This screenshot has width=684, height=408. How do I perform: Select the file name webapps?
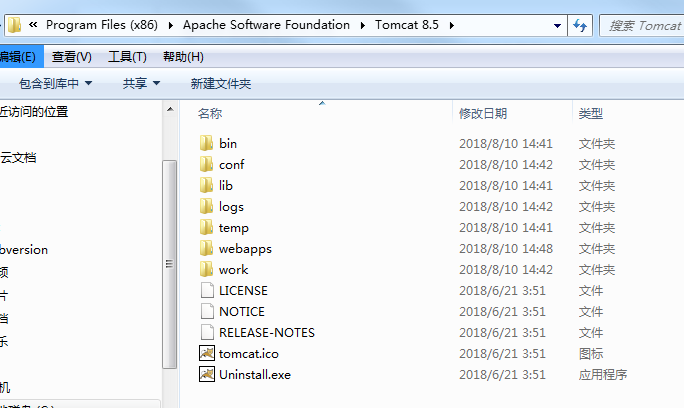[x=245, y=249]
